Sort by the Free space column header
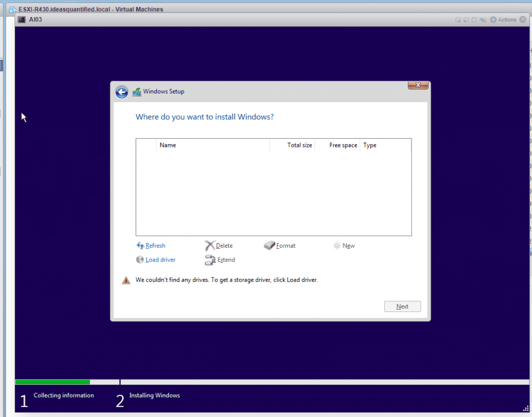The width and height of the screenshot is (532, 417). pyautogui.click(x=337, y=145)
